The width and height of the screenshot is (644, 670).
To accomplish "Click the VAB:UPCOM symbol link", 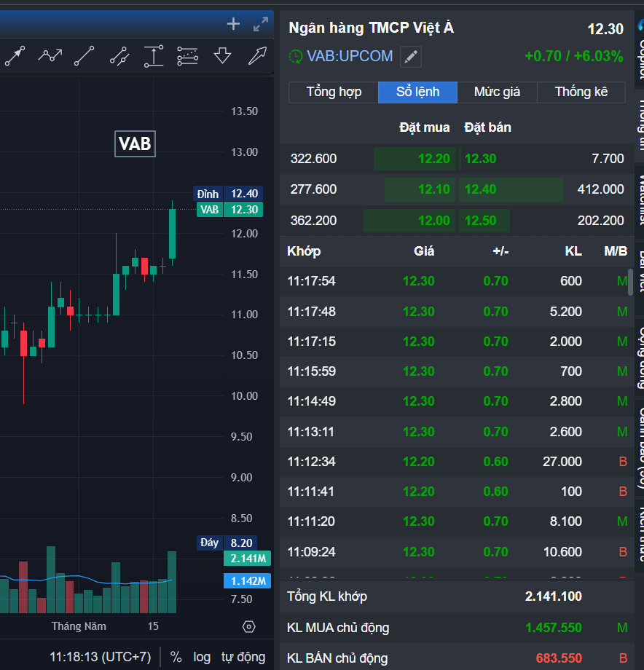I will click(350, 56).
